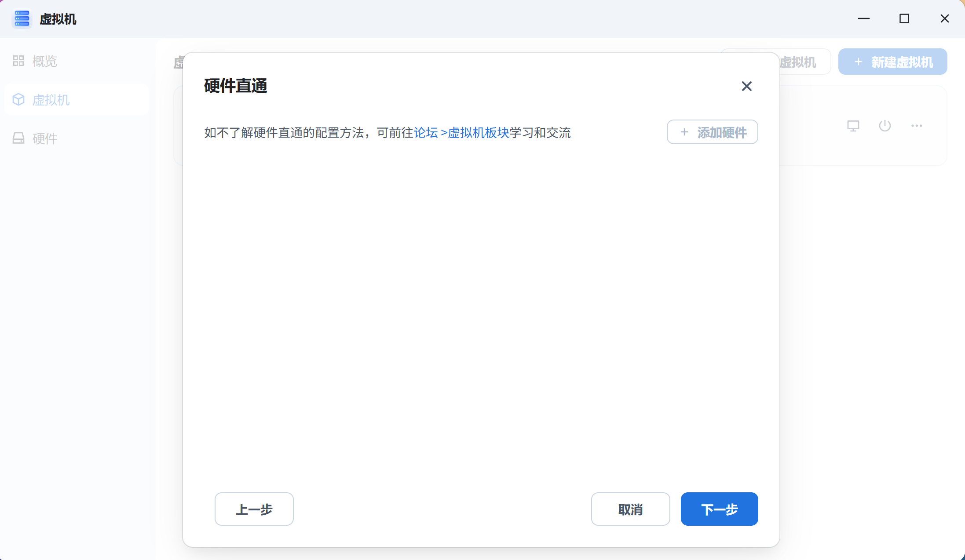This screenshot has height=560, width=965.
Task: Close the 硬件直通 dialog
Action: coord(747,86)
